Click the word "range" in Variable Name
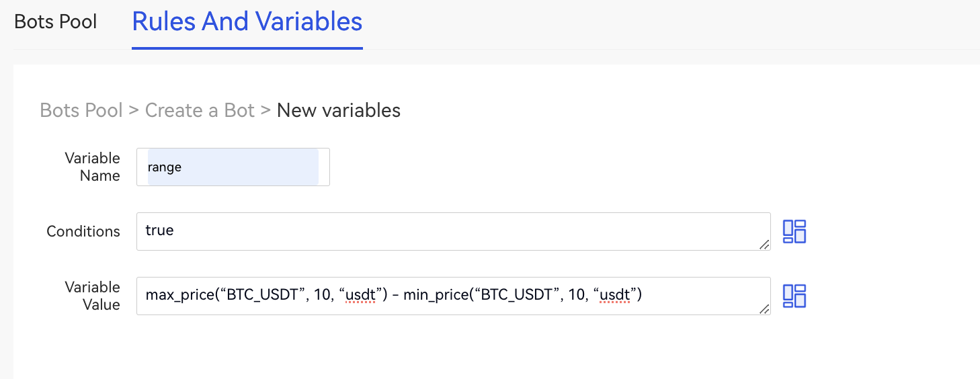980x379 pixels. pos(165,167)
